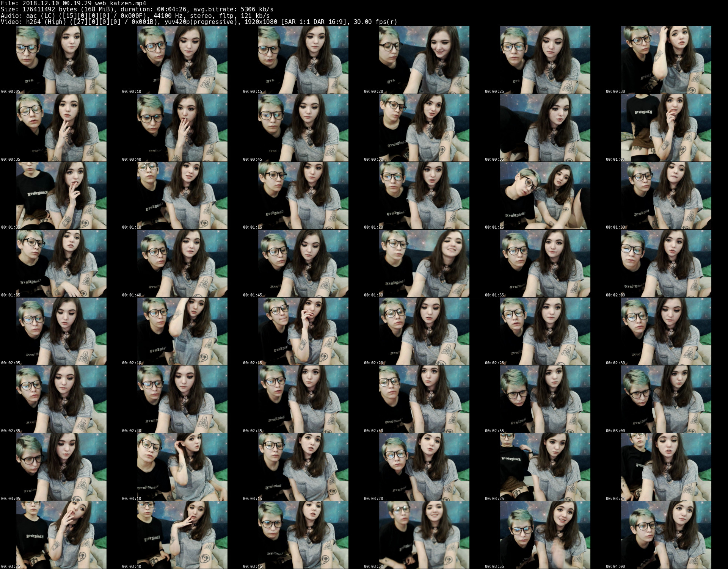
Task: Open the frame at 00:00:45
Action: 303,128
